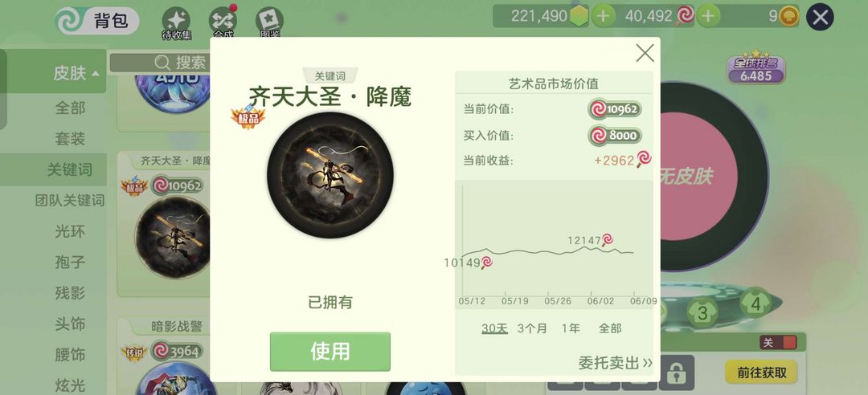Toggle the 关 switch off/on

pyautogui.click(x=779, y=343)
